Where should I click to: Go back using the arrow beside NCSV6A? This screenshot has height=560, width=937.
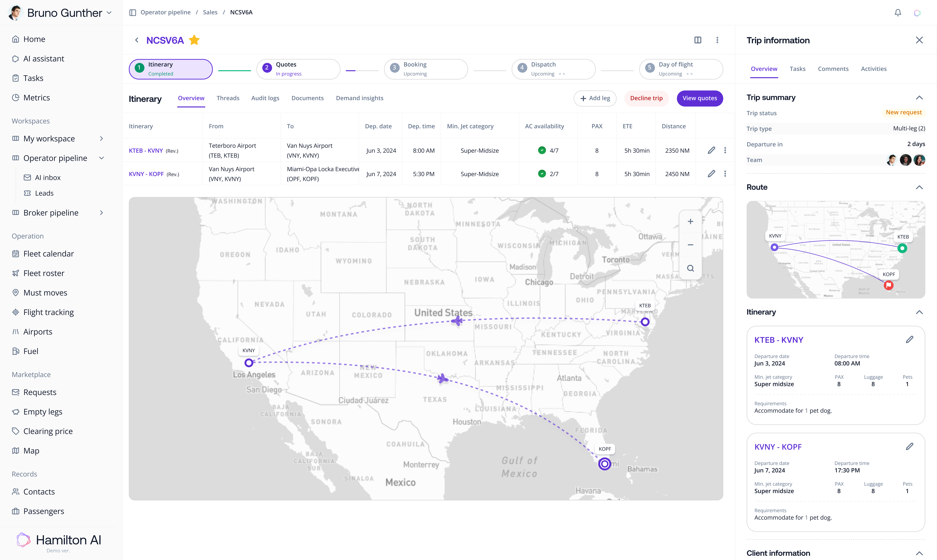[137, 40]
